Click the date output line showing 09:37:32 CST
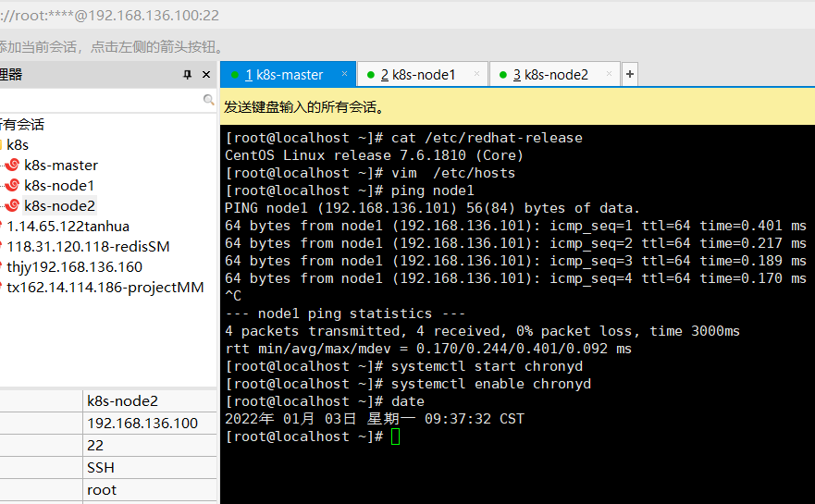This screenshot has width=815, height=504. 375,419
